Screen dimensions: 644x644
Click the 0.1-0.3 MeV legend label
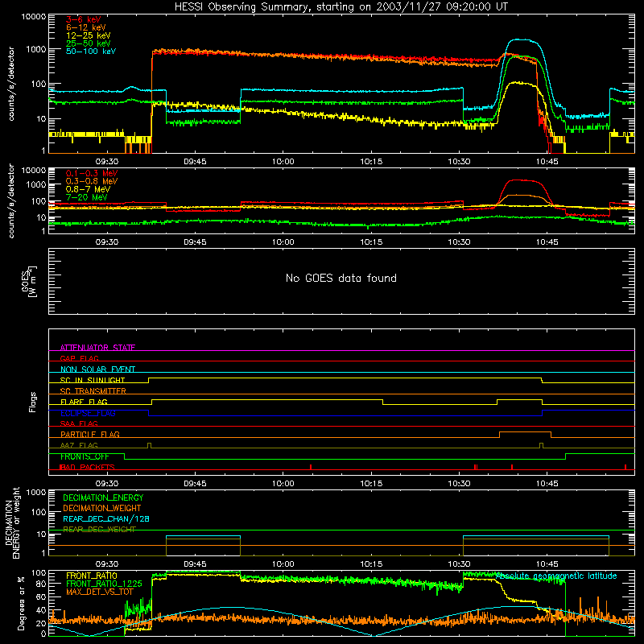pyautogui.click(x=92, y=173)
